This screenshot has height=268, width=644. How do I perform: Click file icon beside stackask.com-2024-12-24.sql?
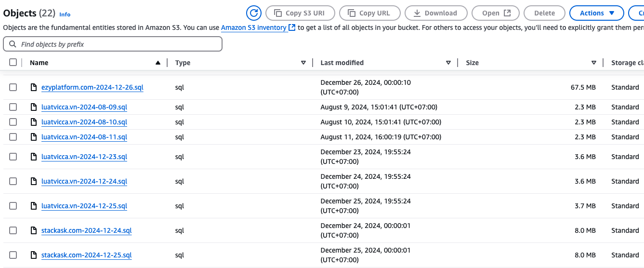tap(34, 230)
